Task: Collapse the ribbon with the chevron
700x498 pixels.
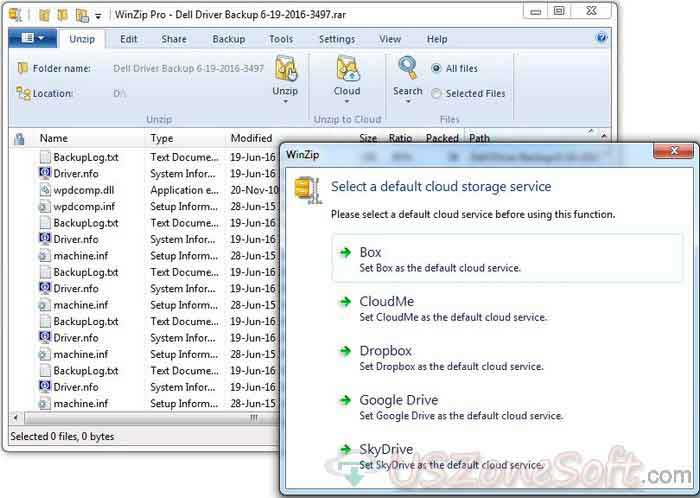Action: [x=591, y=131]
